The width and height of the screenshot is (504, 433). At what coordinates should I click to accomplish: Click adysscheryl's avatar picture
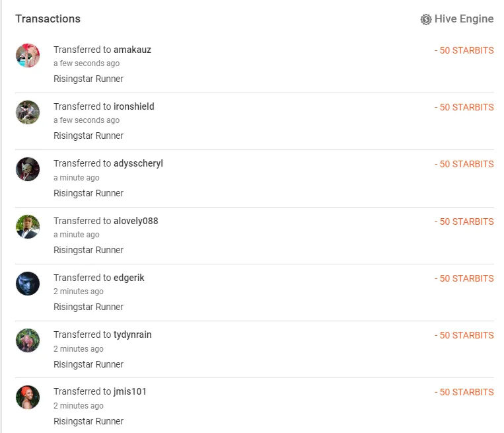pos(28,169)
